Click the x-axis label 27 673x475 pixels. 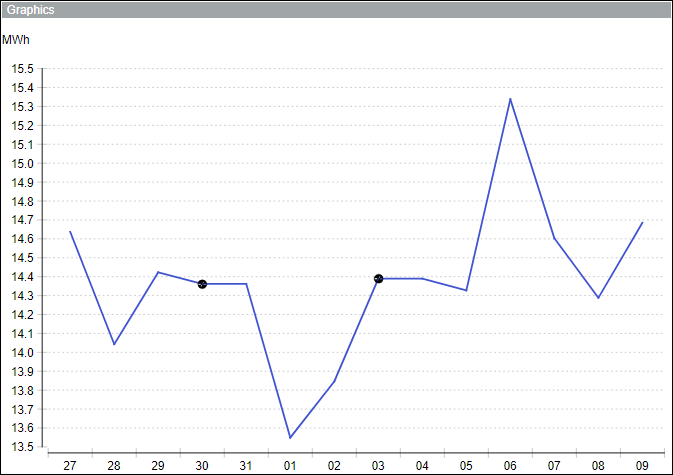coord(70,465)
